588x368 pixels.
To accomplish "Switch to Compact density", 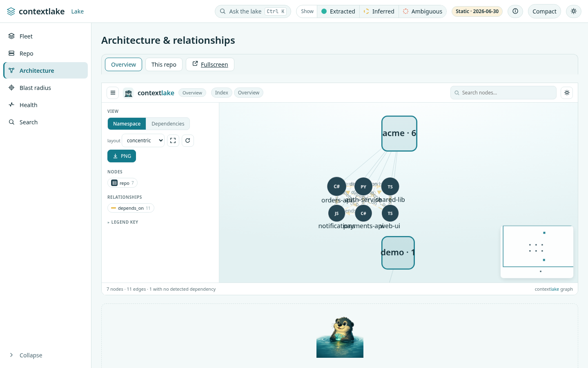I will [544, 11].
